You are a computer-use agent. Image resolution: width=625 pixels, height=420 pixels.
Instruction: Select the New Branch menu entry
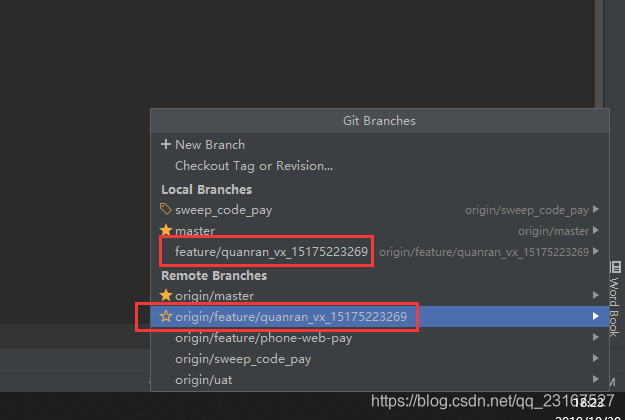pos(379,145)
